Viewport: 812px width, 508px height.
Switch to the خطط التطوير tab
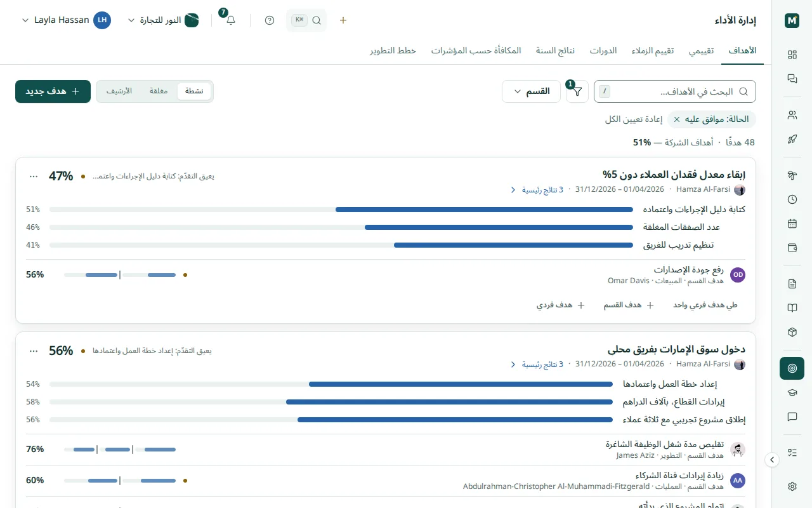pos(393,51)
